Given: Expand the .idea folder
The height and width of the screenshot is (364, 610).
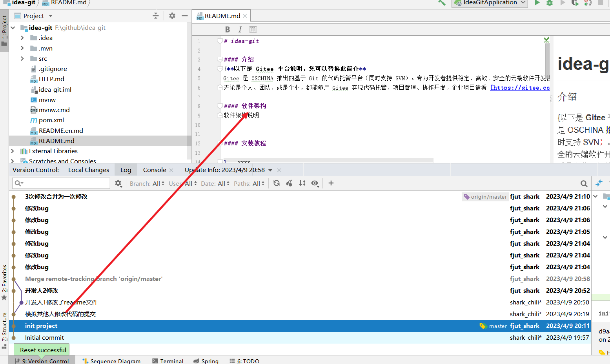Looking at the screenshot, I should point(22,38).
